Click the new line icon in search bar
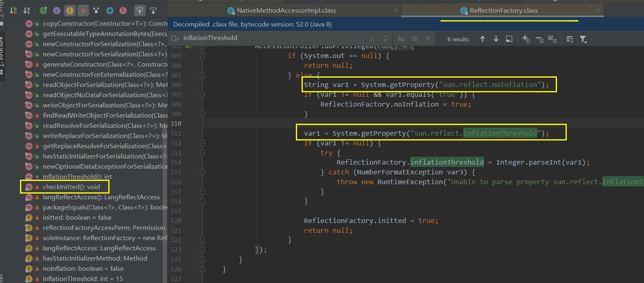 click(x=385, y=39)
